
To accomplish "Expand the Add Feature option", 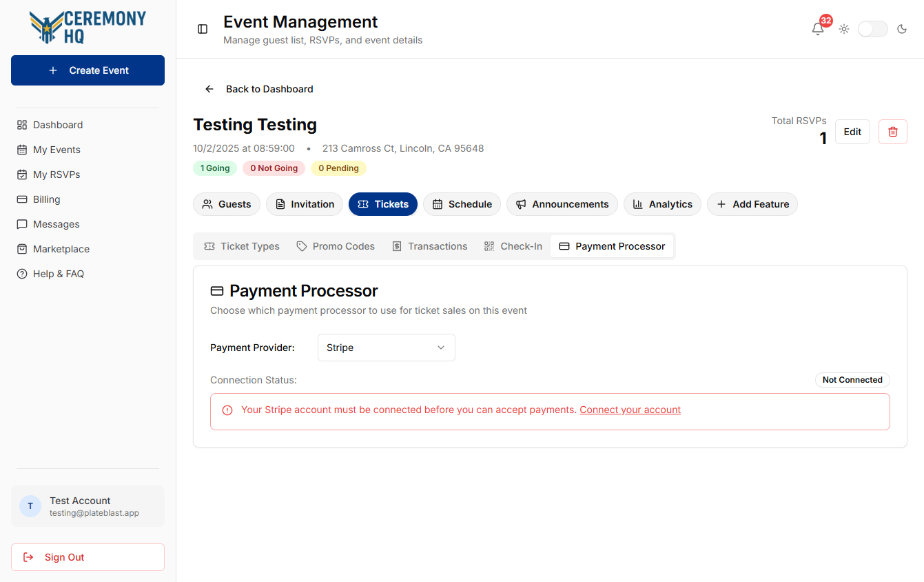I will [x=752, y=204].
